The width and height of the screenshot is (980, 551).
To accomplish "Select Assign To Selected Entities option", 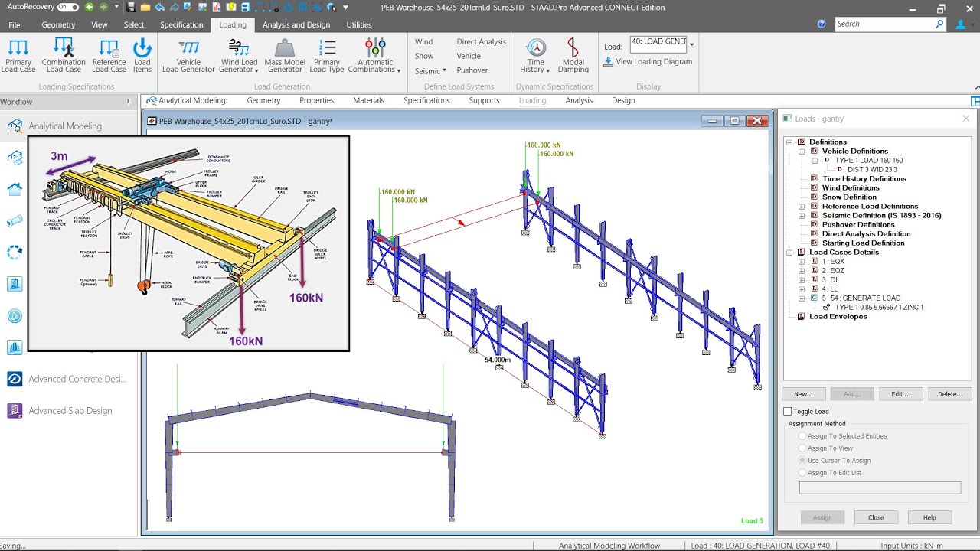I will 802,436.
